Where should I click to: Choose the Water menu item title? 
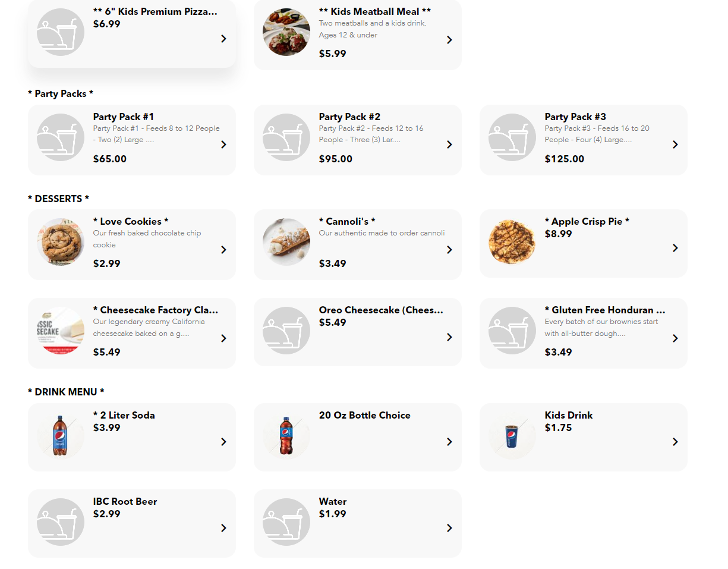click(333, 501)
